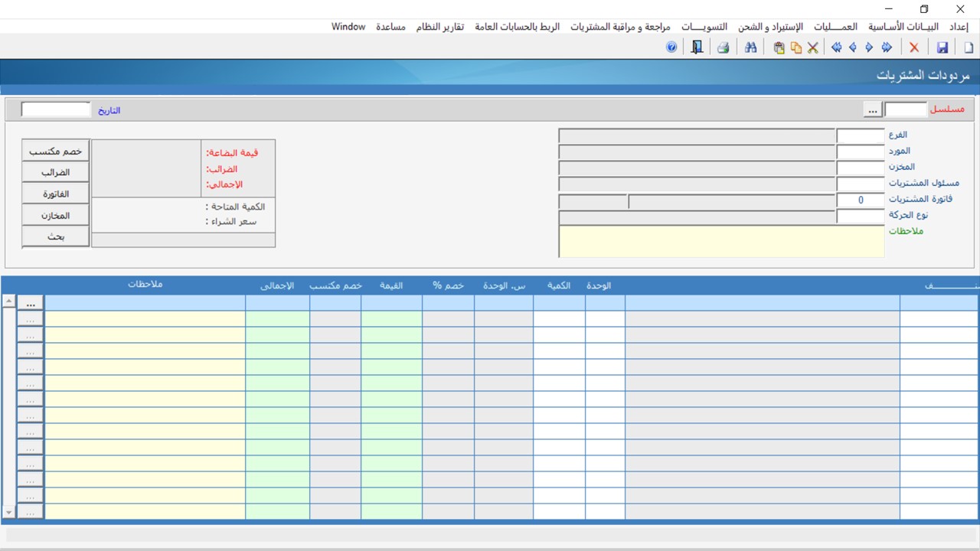Image resolution: width=980 pixels, height=551 pixels.
Task: Open the تقارير النظام menu
Action: 440,27
